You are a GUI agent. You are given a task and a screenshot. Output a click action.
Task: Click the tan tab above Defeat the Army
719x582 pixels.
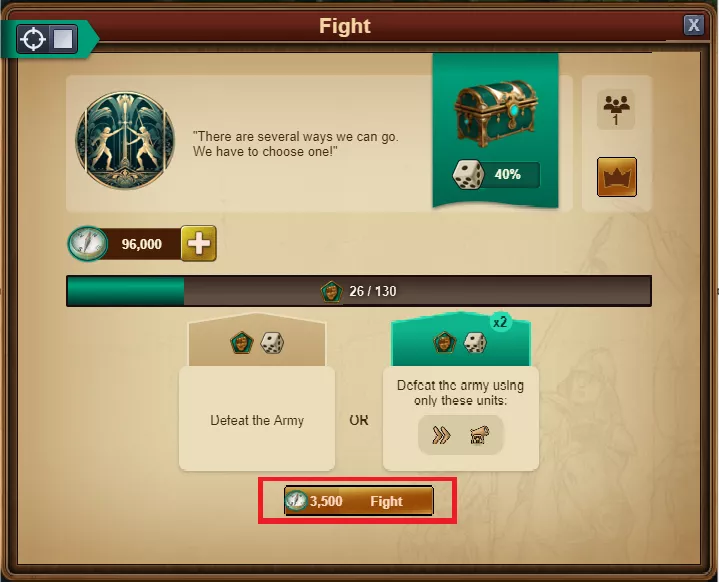(257, 340)
